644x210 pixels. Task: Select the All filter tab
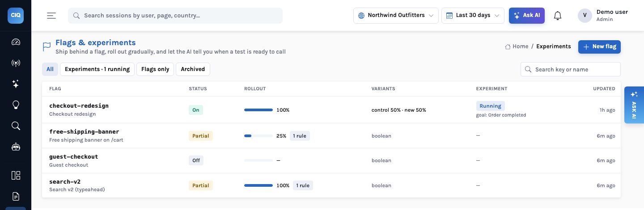coord(50,69)
